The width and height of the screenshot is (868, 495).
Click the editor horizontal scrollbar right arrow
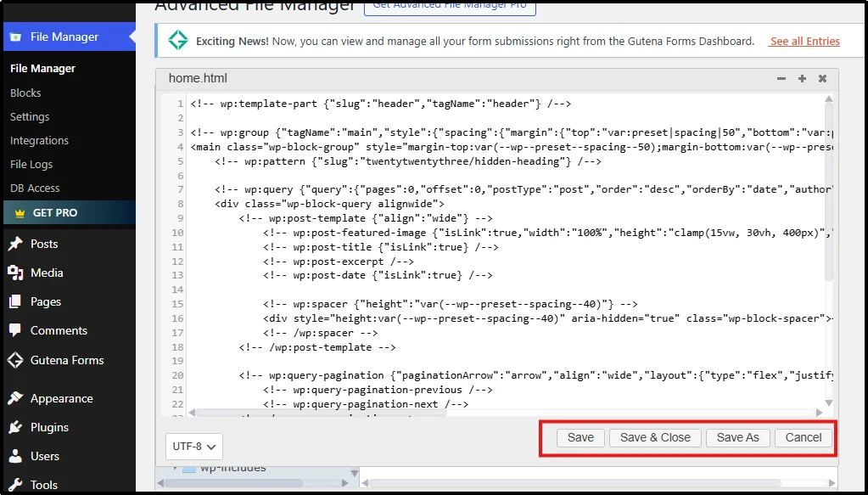[820, 413]
